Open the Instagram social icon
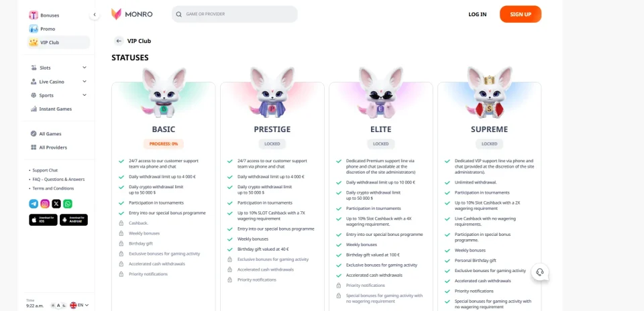This screenshot has width=644, height=311. 45,204
